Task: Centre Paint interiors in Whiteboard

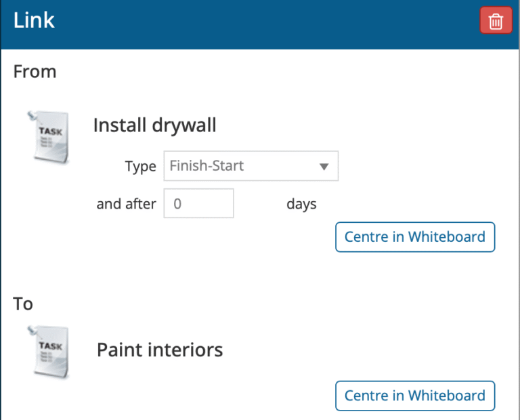Action: point(414,396)
